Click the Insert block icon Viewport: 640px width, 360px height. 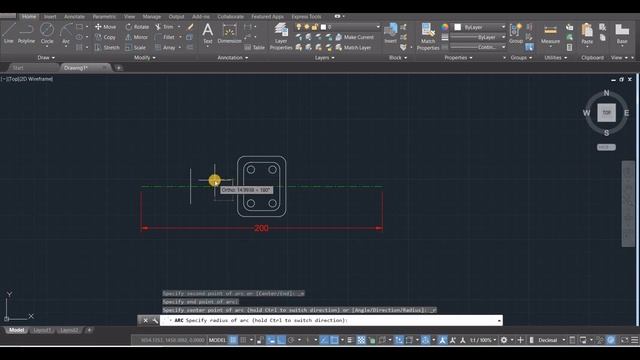click(x=391, y=33)
